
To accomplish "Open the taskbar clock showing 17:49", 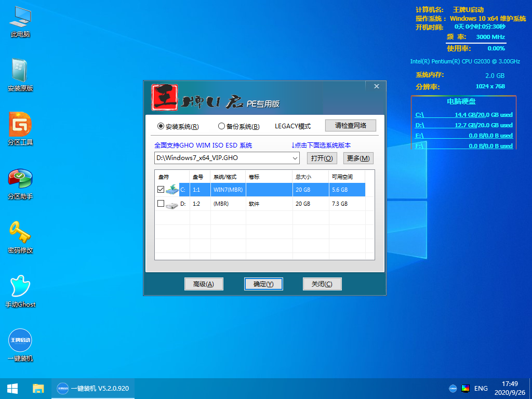I will 510,389.
